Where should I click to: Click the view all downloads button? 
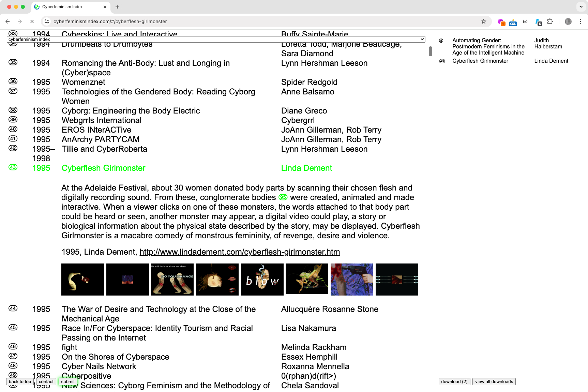pyautogui.click(x=494, y=381)
